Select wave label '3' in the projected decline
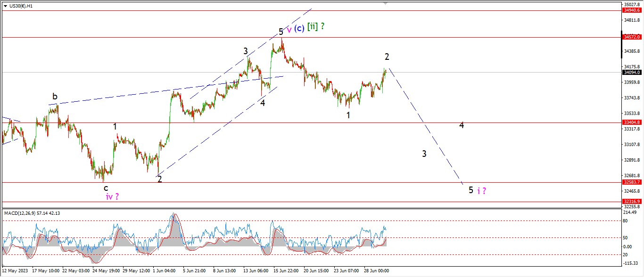Image resolution: width=644 pixels, height=277 pixels. (x=424, y=154)
